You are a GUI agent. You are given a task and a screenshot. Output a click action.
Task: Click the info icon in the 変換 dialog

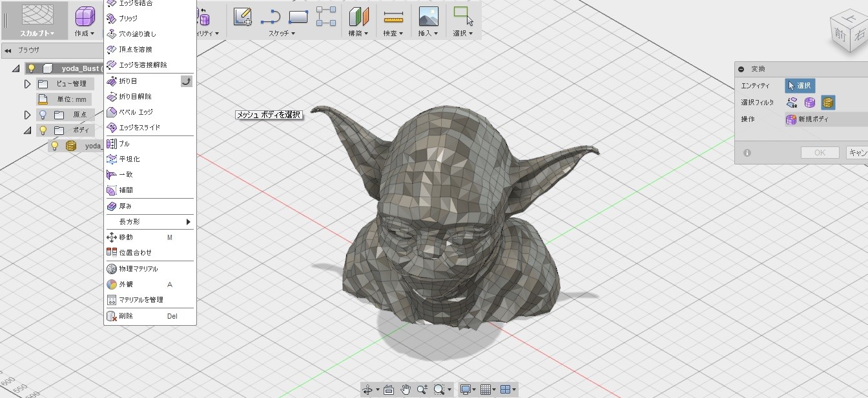click(747, 153)
